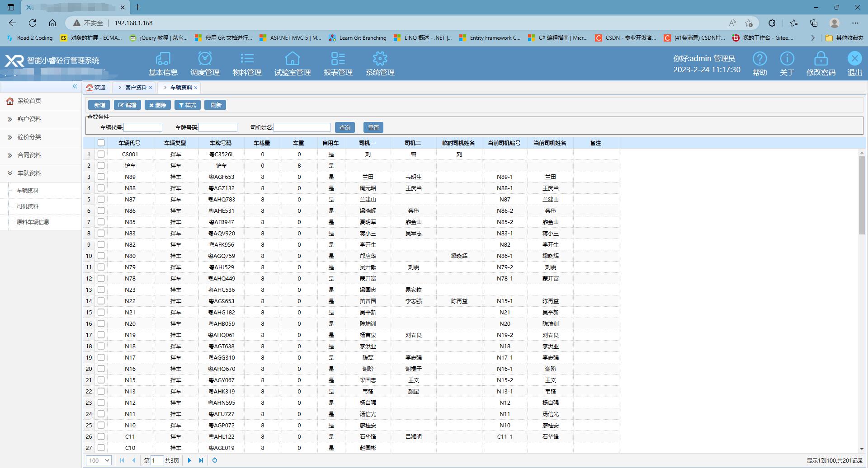Collapse 车队资料 in the sidebar

(x=41, y=173)
